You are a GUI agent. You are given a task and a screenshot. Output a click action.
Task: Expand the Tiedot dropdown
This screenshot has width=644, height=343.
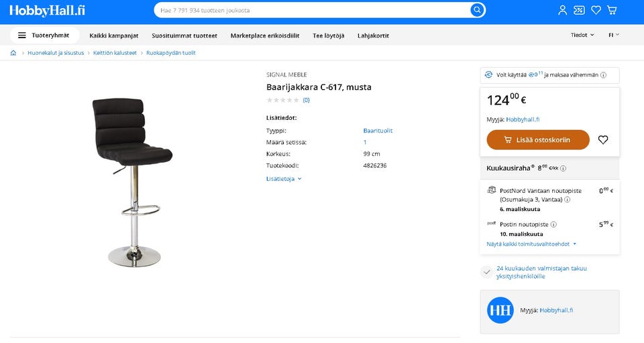click(x=582, y=35)
